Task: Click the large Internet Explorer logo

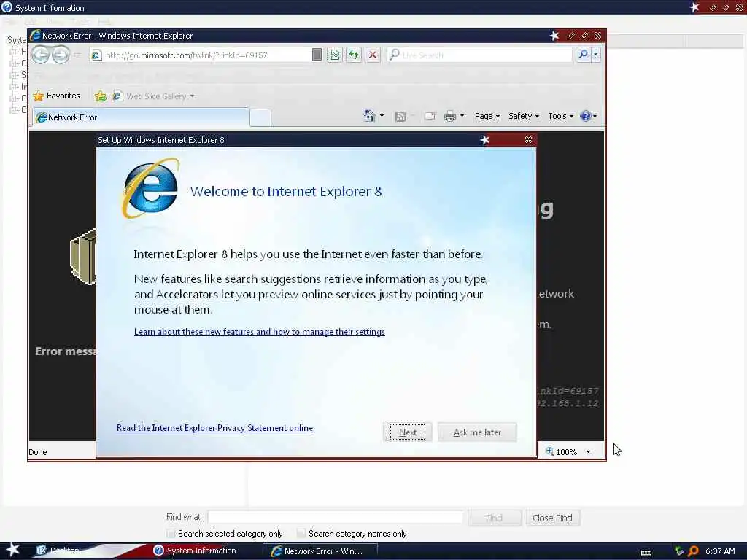Action: click(150, 188)
